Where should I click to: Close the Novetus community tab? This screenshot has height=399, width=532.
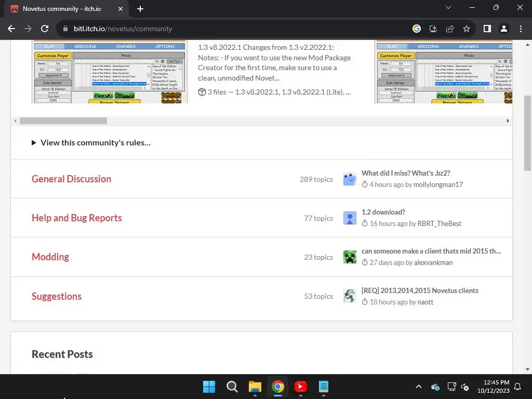pos(120,9)
